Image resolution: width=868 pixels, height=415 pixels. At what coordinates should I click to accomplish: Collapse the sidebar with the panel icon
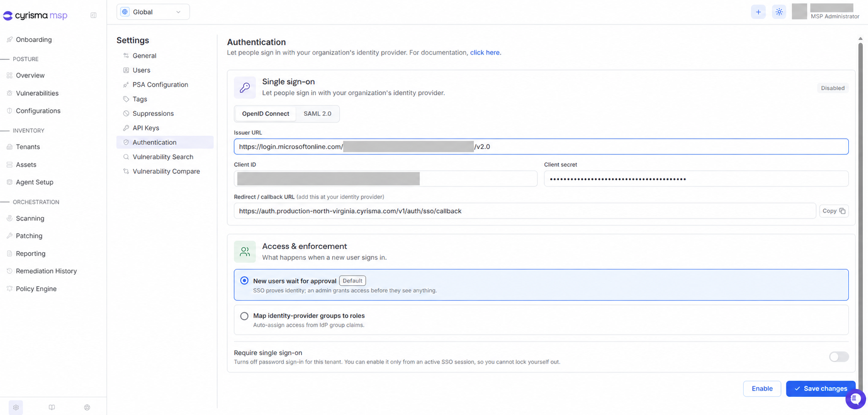click(x=93, y=15)
